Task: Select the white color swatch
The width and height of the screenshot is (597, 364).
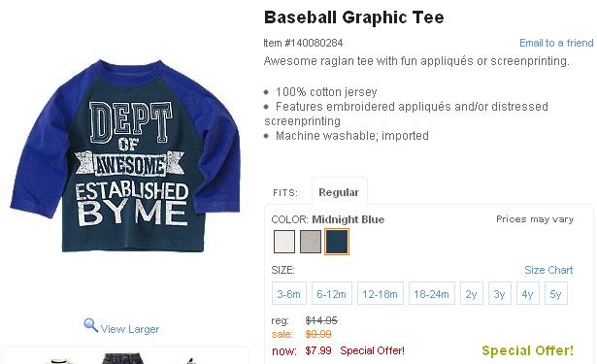Action: [284, 242]
